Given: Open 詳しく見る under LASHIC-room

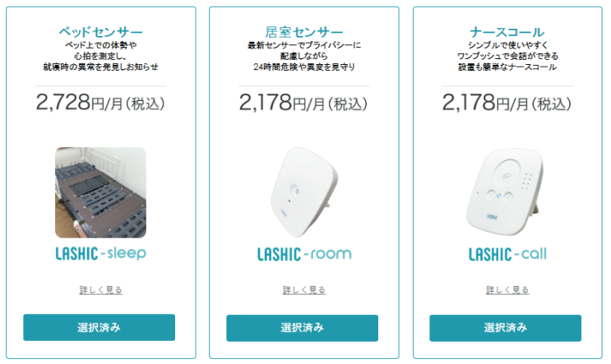Looking at the screenshot, I should coord(303,290).
